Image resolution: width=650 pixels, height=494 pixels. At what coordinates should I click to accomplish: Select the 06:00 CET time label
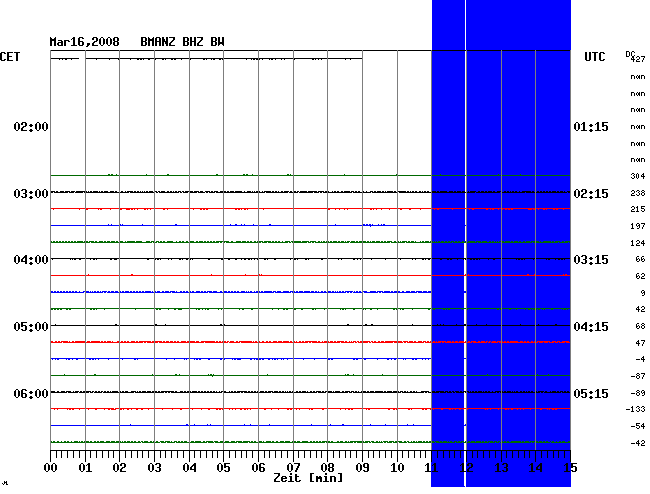31,393
